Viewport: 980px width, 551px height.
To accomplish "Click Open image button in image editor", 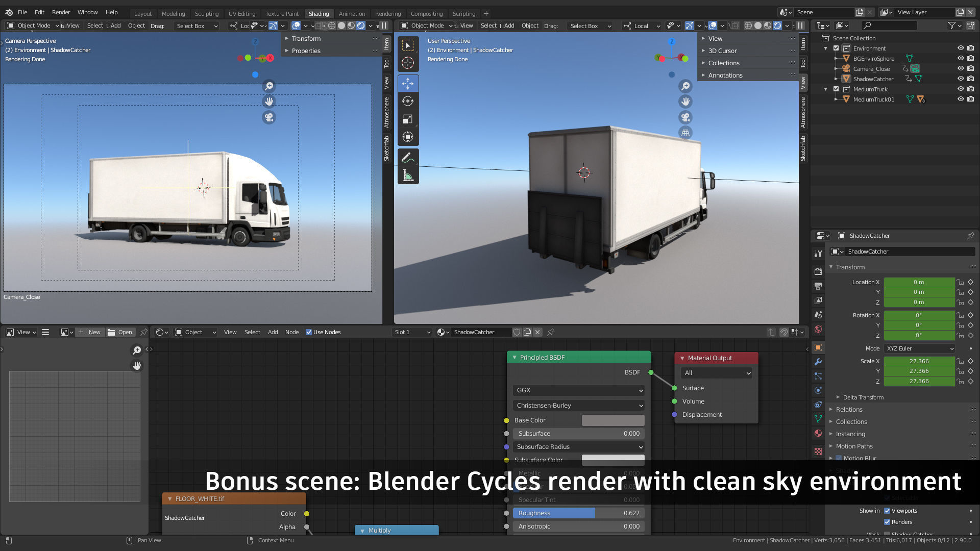I will tap(120, 332).
